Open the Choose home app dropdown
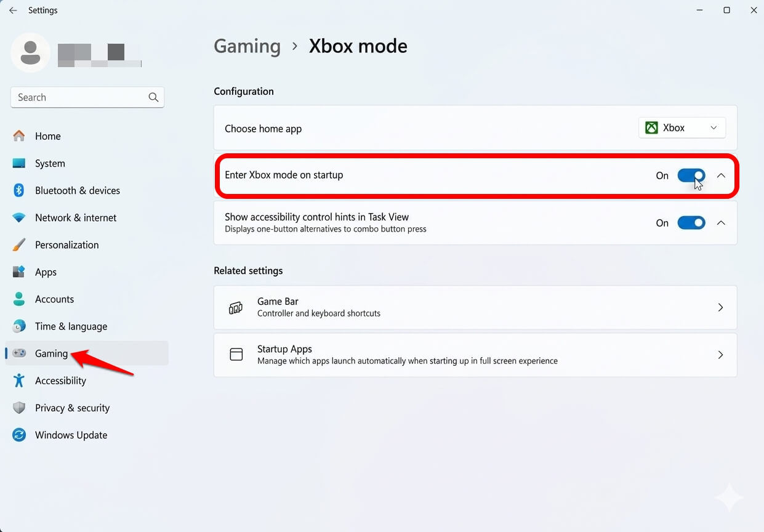 pos(682,128)
